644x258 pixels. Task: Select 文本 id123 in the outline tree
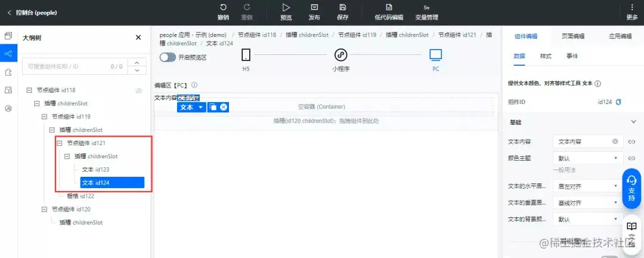click(x=95, y=170)
